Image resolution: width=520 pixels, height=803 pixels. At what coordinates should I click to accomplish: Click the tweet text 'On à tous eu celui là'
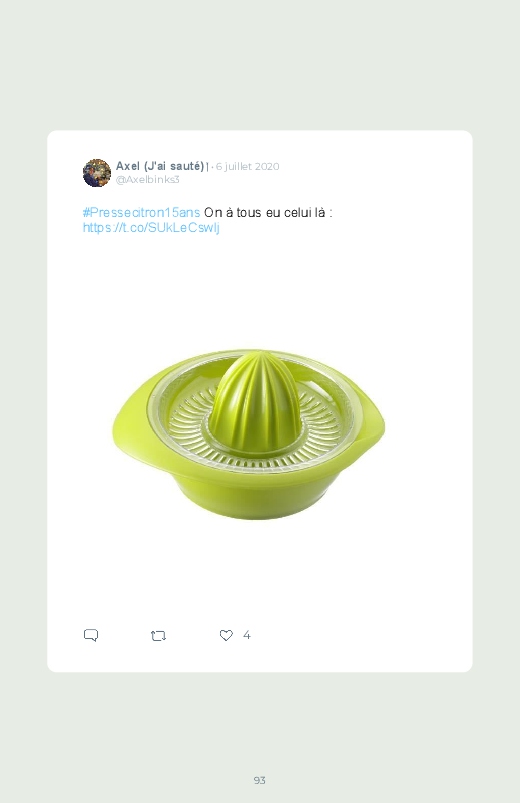pos(264,213)
